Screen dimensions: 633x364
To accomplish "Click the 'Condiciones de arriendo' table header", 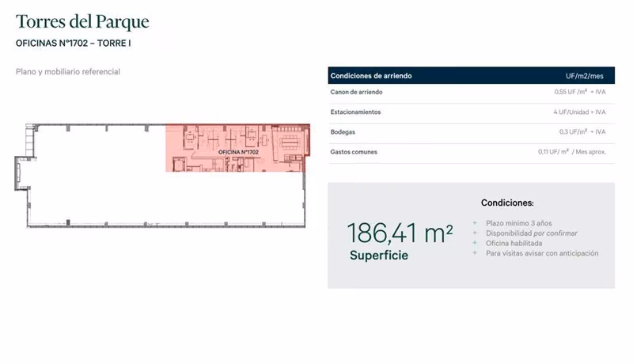I will 371,76.
